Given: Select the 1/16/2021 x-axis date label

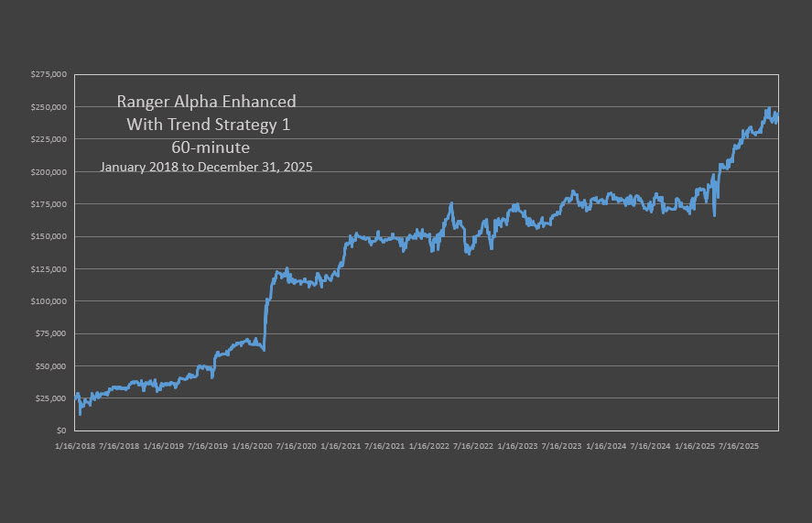Looking at the screenshot, I should (341, 446).
